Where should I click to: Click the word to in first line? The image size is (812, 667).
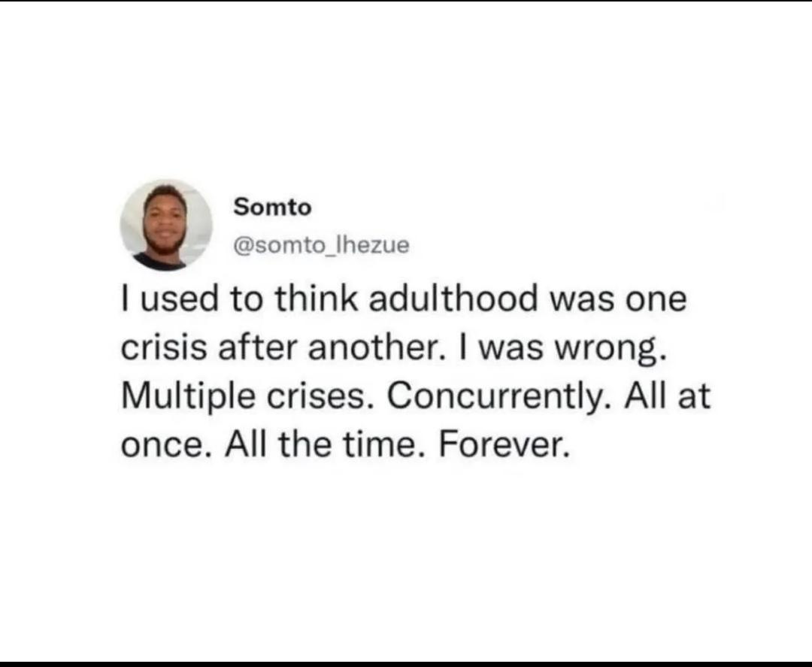point(247,300)
